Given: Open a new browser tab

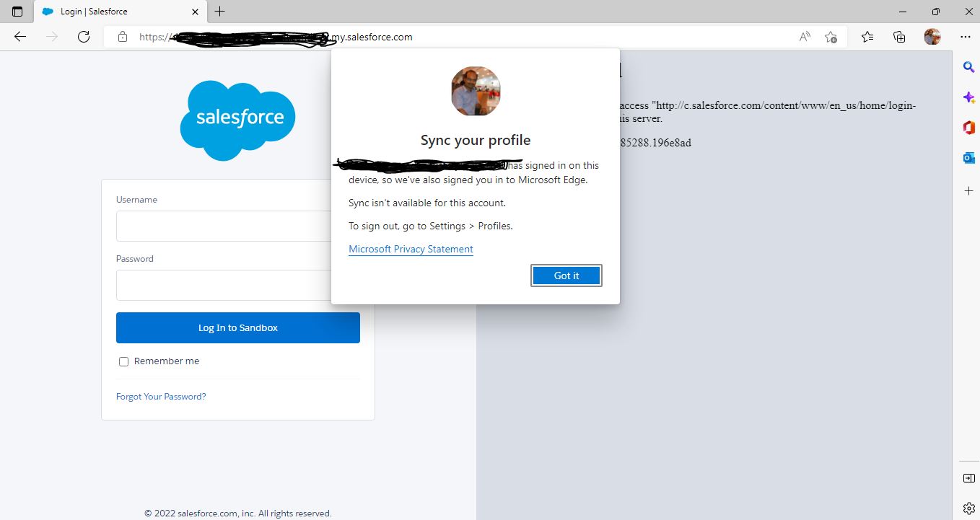Looking at the screenshot, I should click(219, 12).
